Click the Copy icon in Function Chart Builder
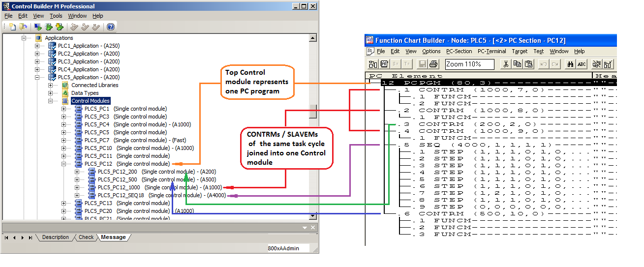This screenshot has height=267, width=644. tap(517, 64)
